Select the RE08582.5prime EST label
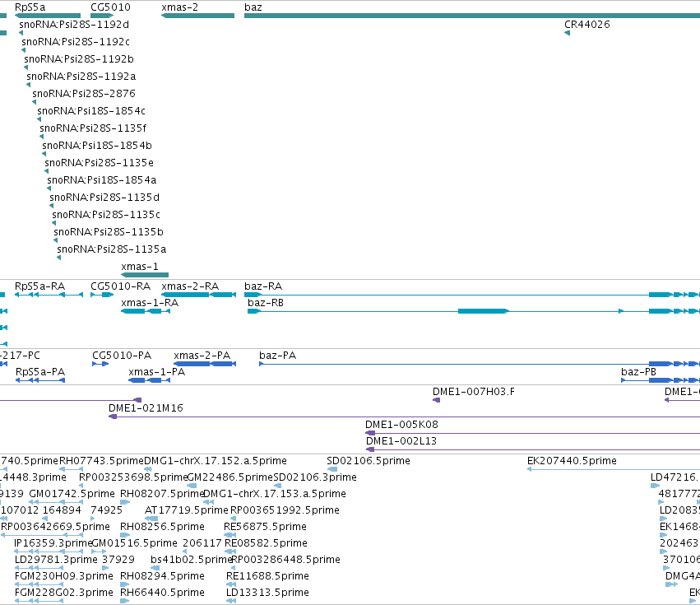The height and width of the screenshot is (605, 700). (266, 544)
